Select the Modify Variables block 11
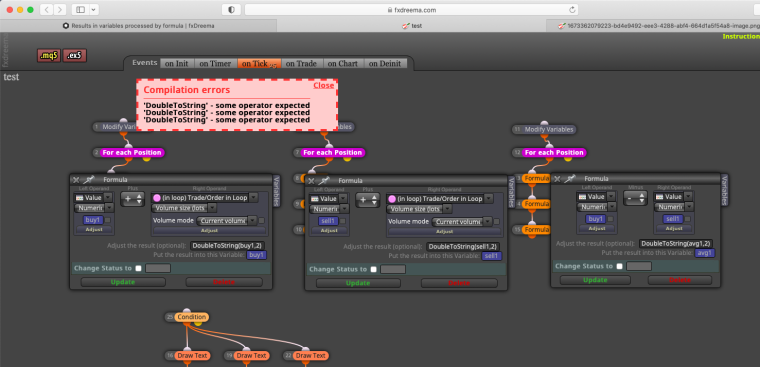Screen dimensions: 760x367 (549, 129)
